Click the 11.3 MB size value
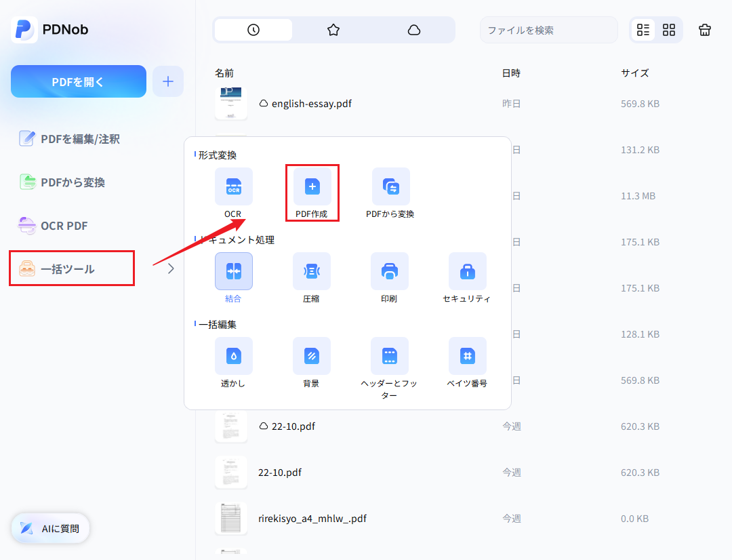Image resolution: width=732 pixels, height=560 pixels. (x=638, y=196)
